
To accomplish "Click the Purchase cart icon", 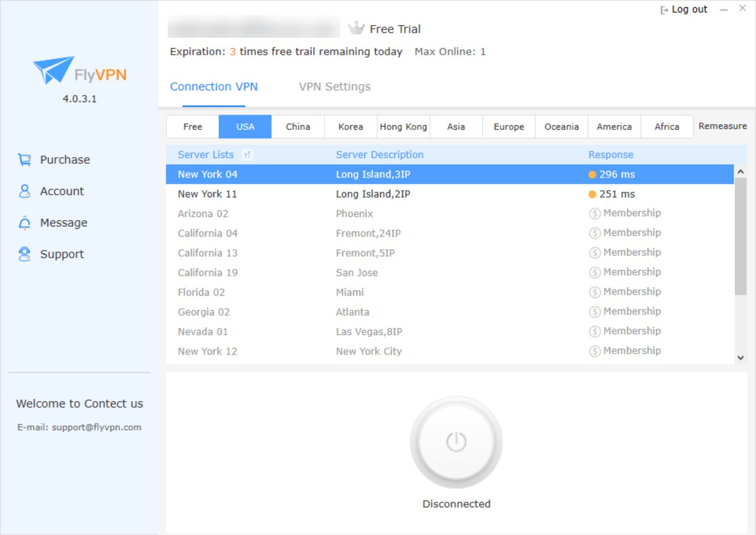I will 25,159.
